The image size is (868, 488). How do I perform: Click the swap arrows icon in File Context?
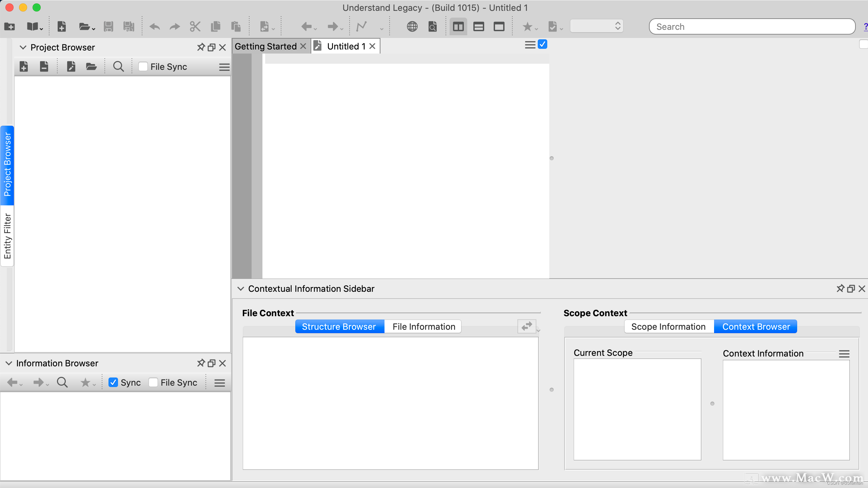[527, 326]
